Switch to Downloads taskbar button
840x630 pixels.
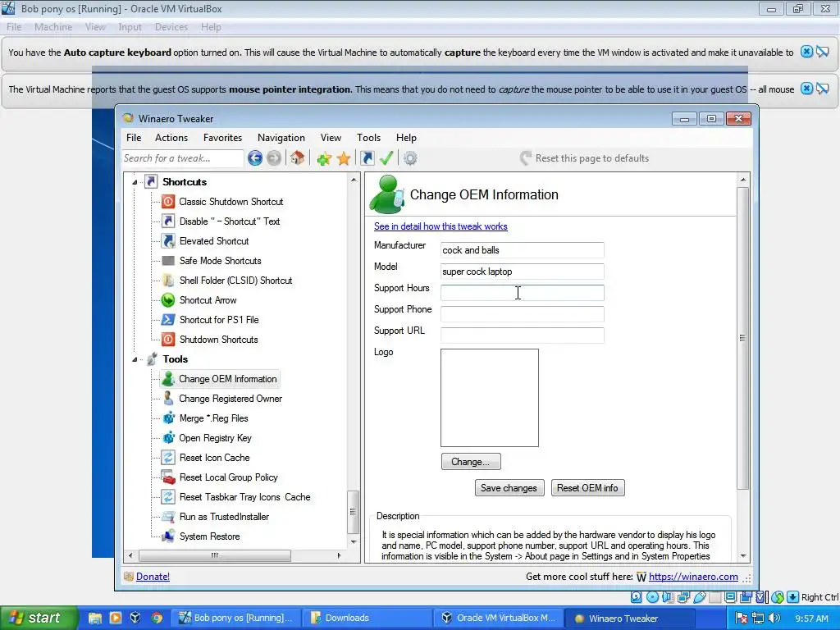point(367,618)
